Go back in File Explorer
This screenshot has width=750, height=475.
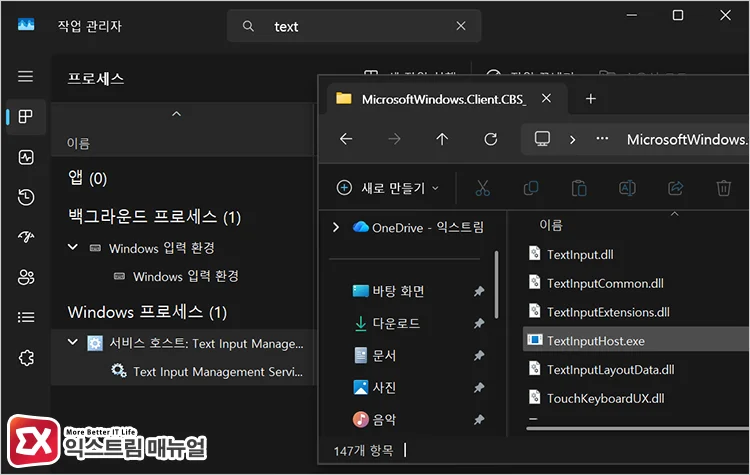(346, 139)
